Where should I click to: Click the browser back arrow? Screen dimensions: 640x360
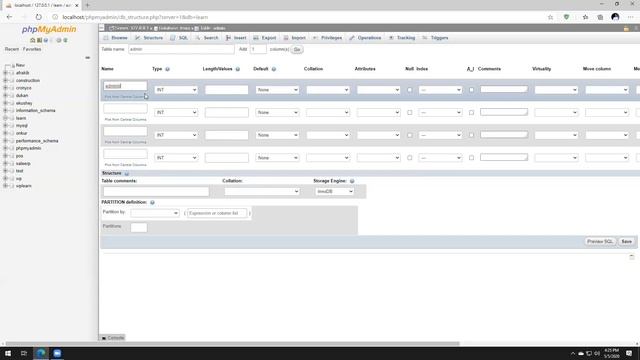[x=9, y=17]
